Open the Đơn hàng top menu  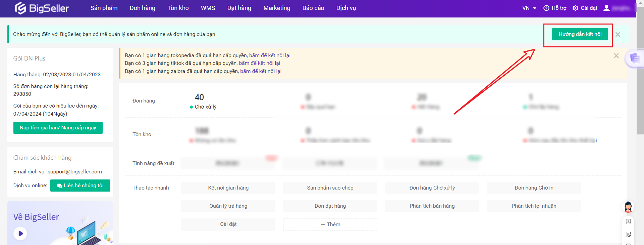click(143, 8)
